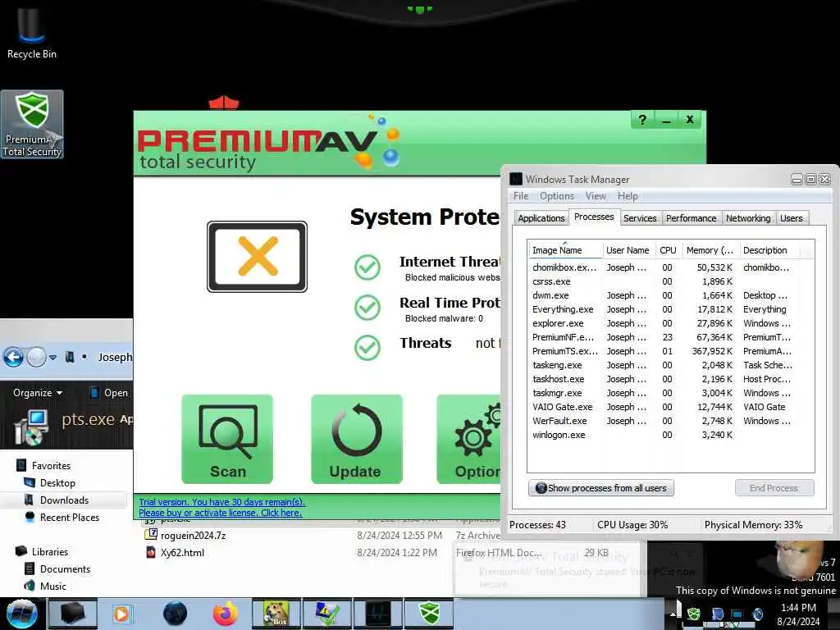Image resolution: width=840 pixels, height=630 pixels.
Task: Switch to the Networking tab
Action: (748, 218)
